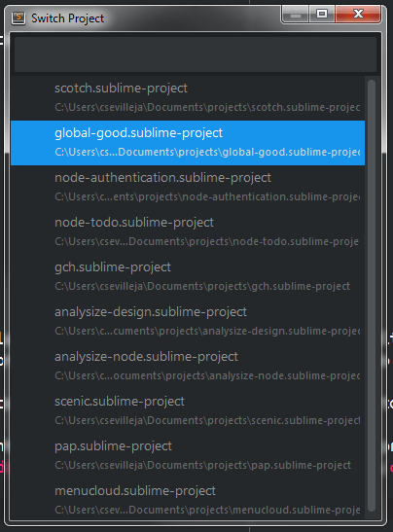Choose node-authentication.sublime-project from list
The width and height of the screenshot is (393, 532).
click(x=188, y=188)
